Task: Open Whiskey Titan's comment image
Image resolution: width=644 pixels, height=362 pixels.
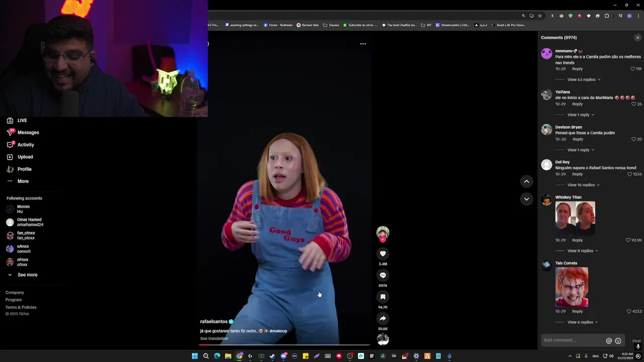Action: [575, 219]
